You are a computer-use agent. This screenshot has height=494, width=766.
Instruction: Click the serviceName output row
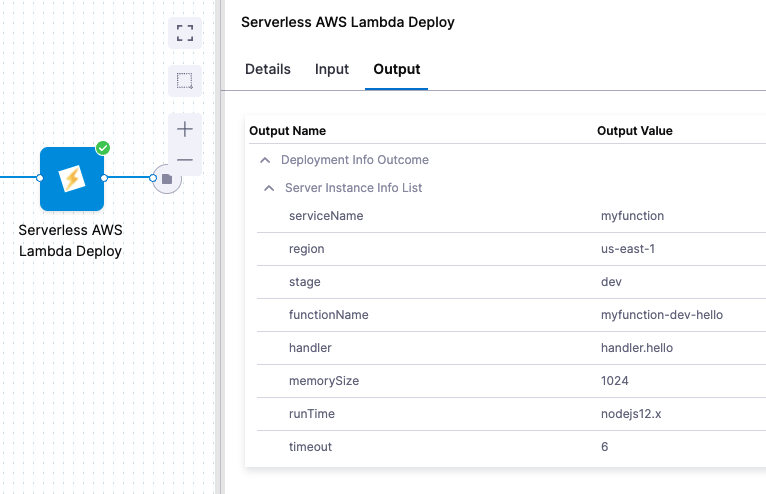(x=326, y=216)
